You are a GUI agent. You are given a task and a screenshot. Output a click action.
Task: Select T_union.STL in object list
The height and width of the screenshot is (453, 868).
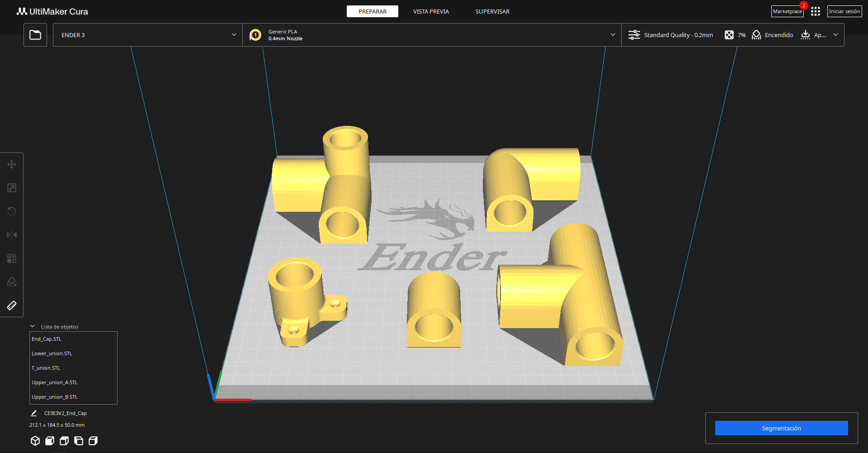(73, 368)
